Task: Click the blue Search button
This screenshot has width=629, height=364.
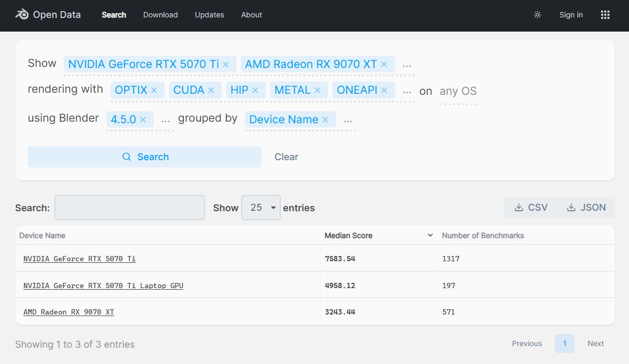Action: pos(144,157)
